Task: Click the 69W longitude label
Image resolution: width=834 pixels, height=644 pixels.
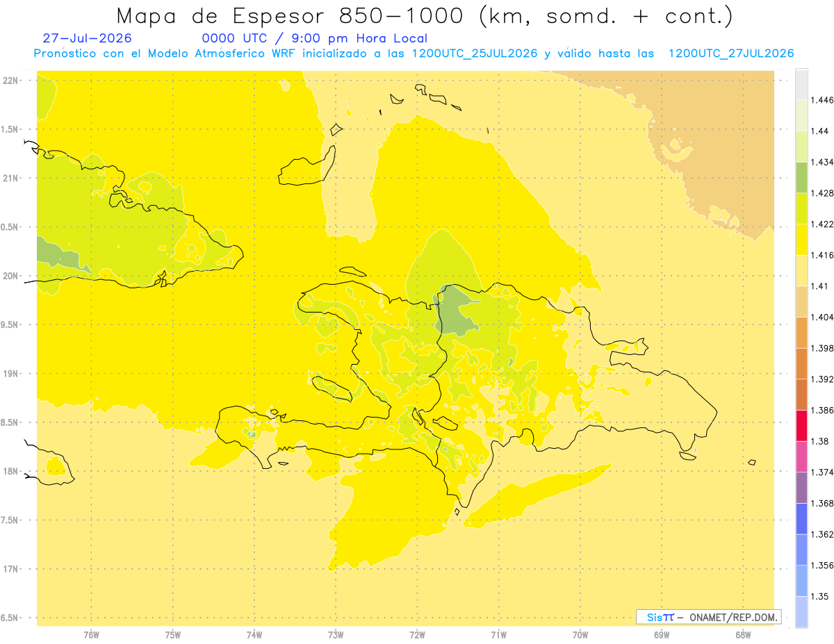Action: point(662,635)
